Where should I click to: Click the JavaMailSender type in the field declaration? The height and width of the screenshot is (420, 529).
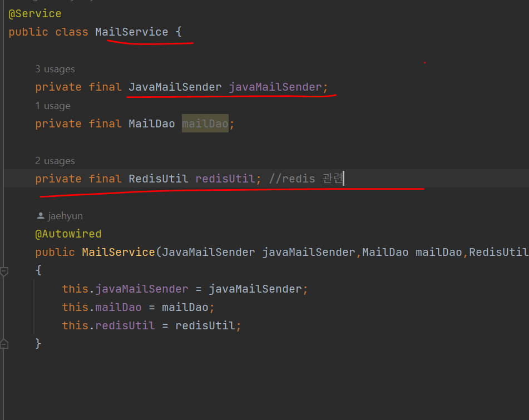[x=175, y=87]
